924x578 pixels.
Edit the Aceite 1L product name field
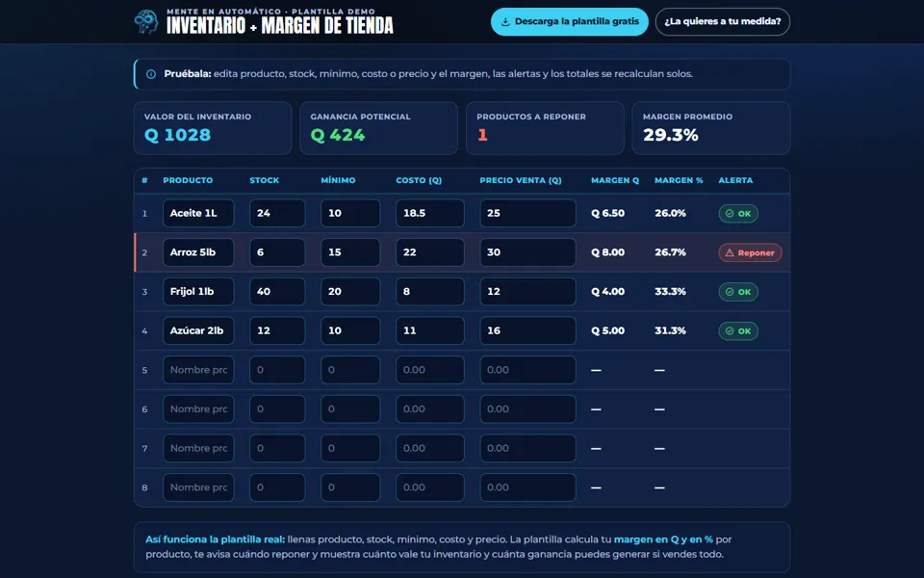click(x=198, y=213)
